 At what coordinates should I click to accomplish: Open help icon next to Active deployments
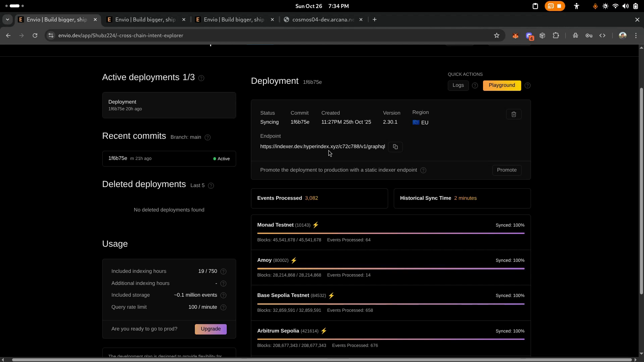(x=201, y=78)
